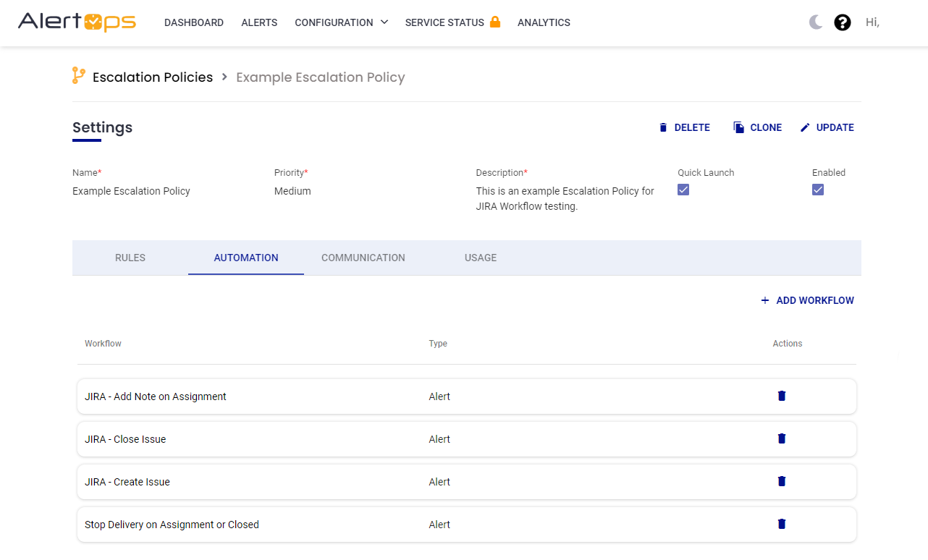
Task: Clone this escalation policy
Action: coord(758,127)
